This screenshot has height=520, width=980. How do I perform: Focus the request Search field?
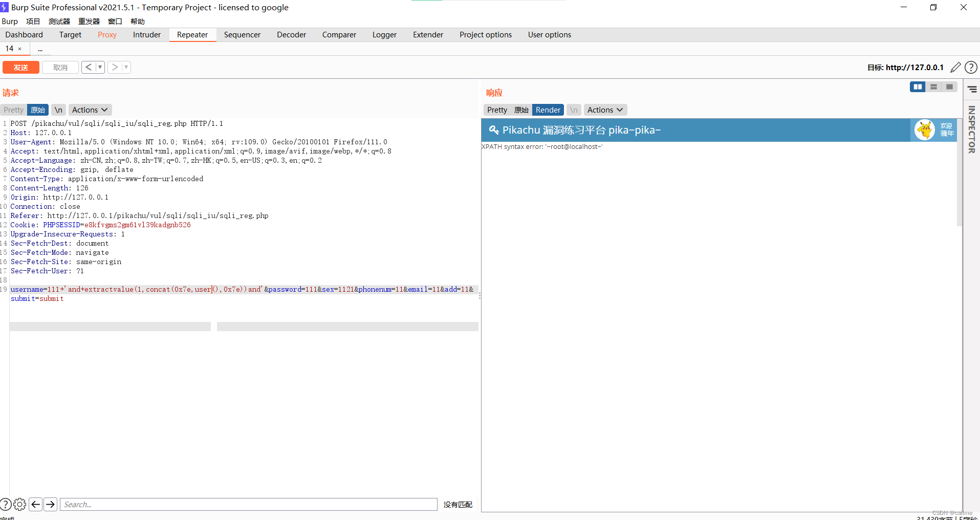249,505
